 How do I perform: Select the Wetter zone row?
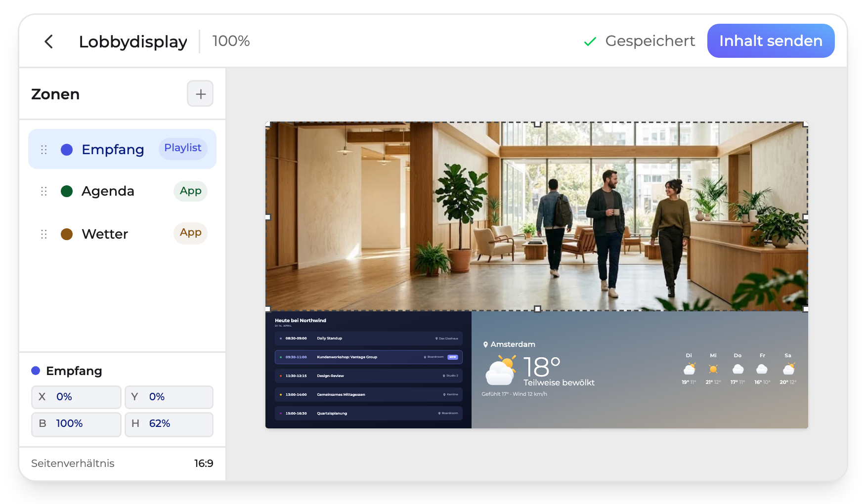pyautogui.click(x=122, y=234)
